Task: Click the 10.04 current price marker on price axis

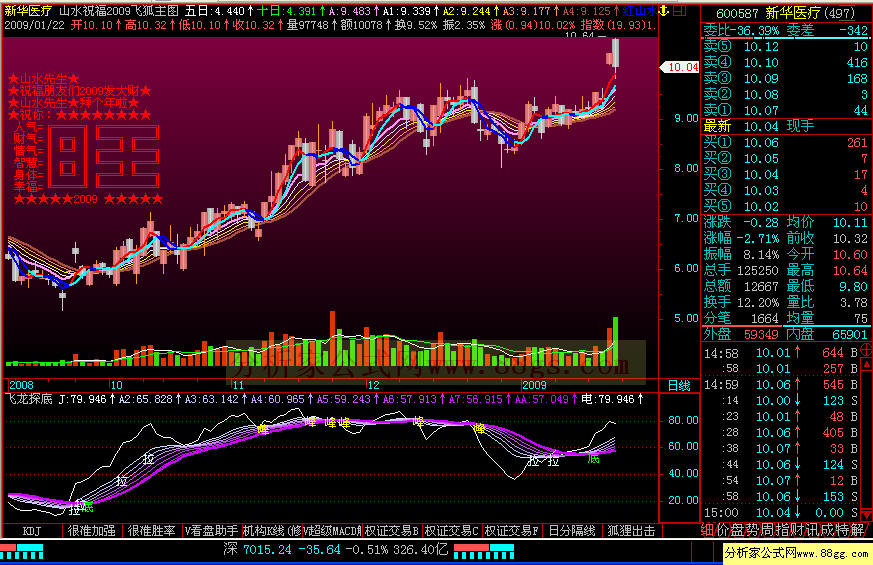Action: coord(680,67)
